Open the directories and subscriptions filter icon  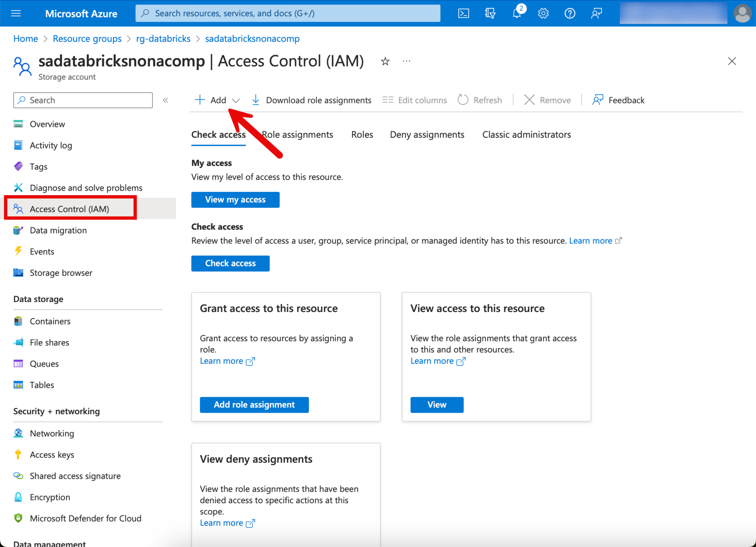(490, 14)
